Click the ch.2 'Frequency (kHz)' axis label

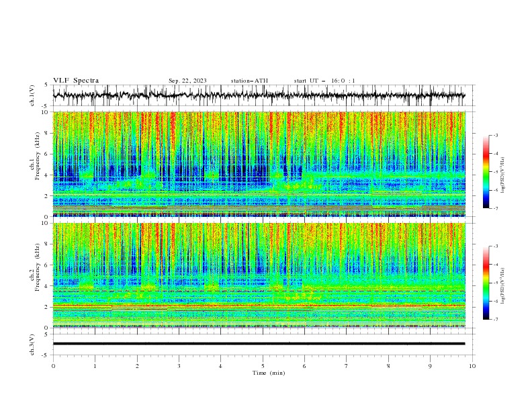coord(38,267)
